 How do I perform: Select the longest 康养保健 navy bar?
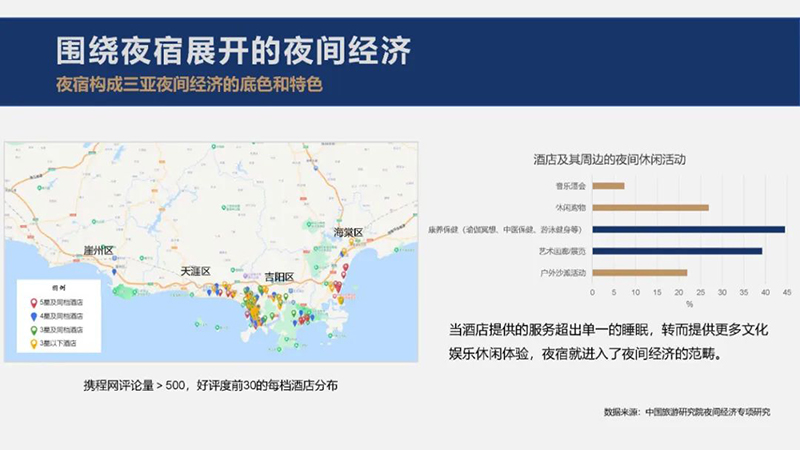[x=688, y=229]
